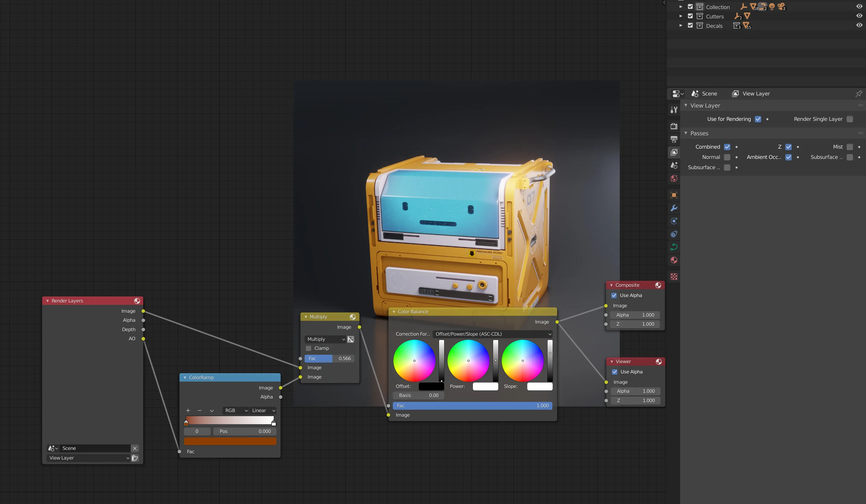Toggle Use Alpha in Viewer node
Image resolution: width=866 pixels, height=504 pixels.
614,372
